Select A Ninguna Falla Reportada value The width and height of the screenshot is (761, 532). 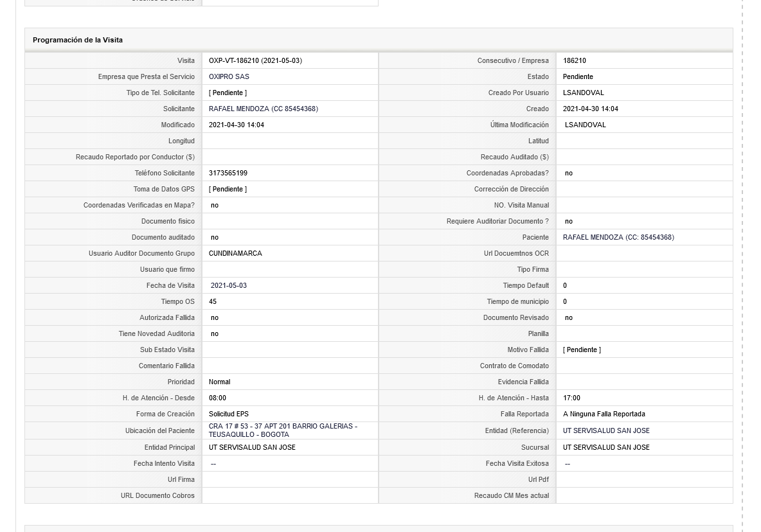[x=604, y=414]
